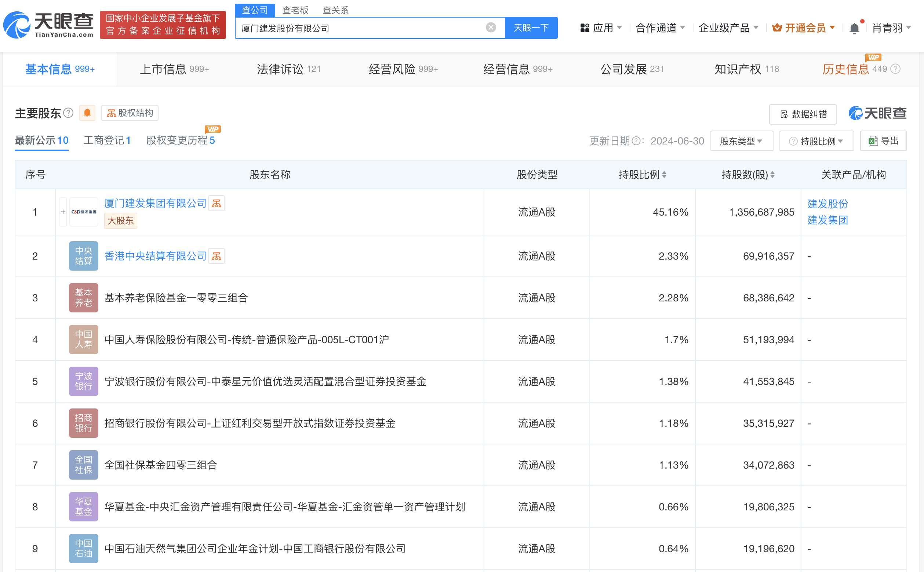
Task: Open the 公司发展 tab
Action: point(632,69)
